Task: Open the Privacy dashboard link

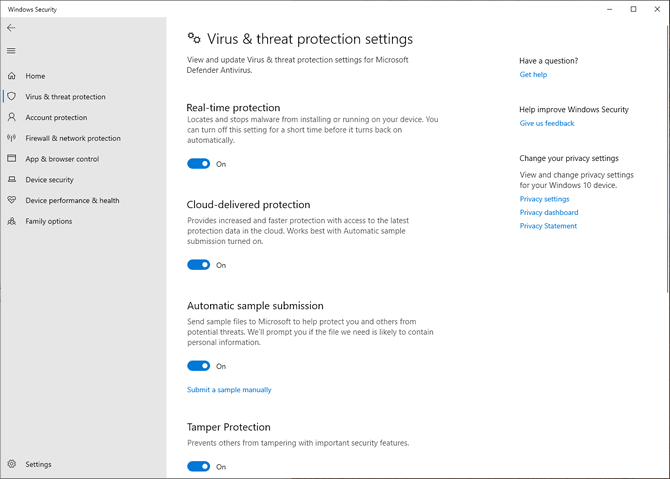Action: pyautogui.click(x=549, y=213)
